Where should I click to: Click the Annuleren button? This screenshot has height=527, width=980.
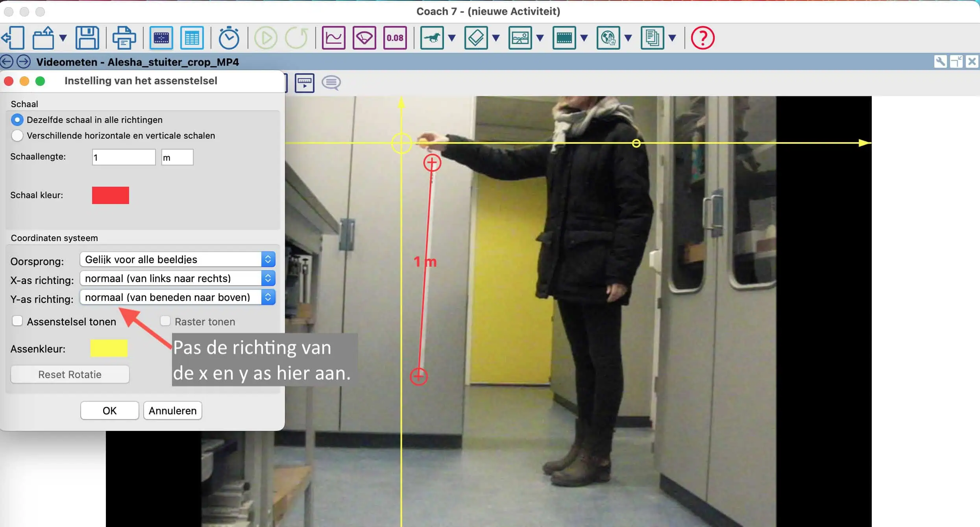pyautogui.click(x=172, y=410)
